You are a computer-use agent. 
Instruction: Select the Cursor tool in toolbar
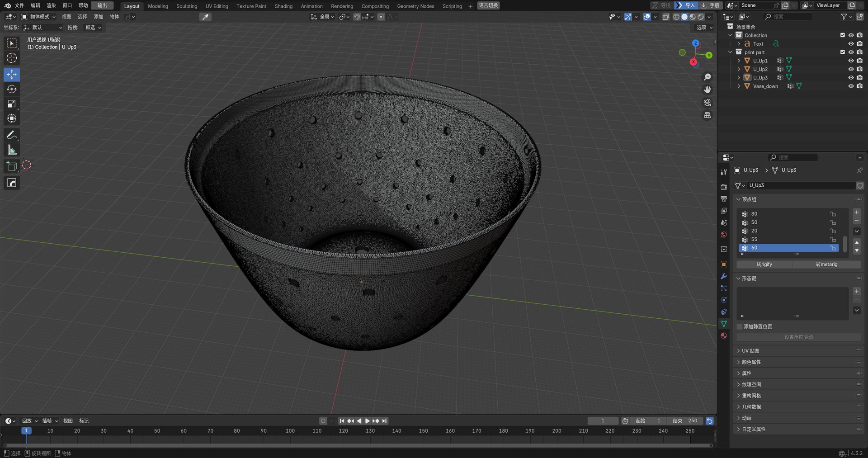click(x=12, y=58)
